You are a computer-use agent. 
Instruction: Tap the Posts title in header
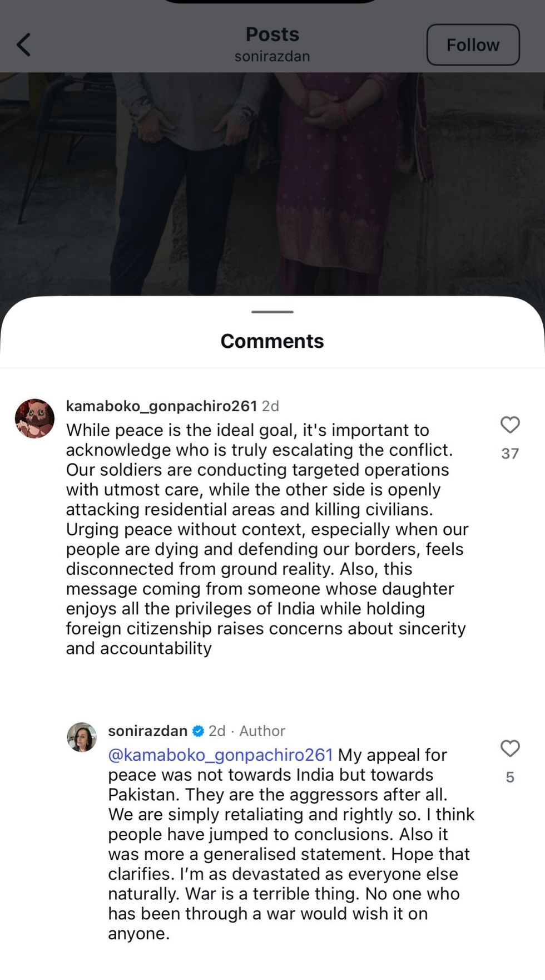272,35
